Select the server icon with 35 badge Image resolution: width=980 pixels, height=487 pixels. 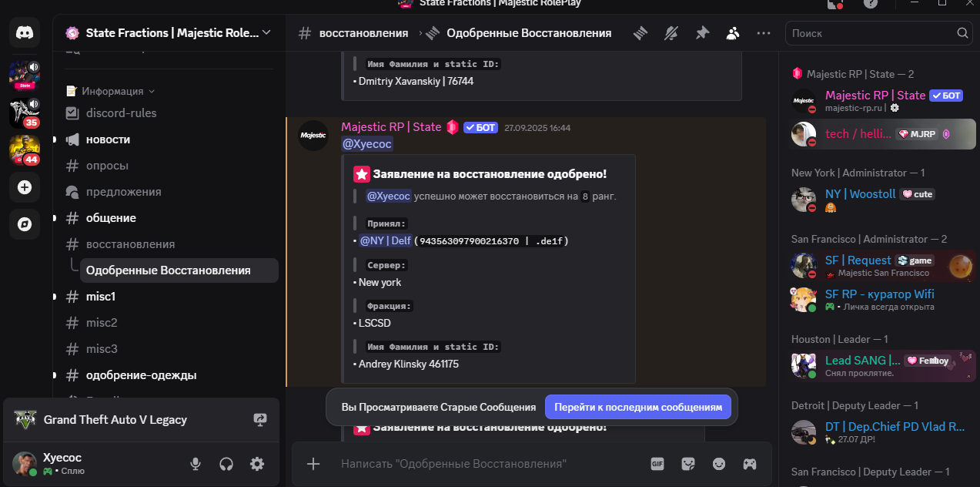[x=25, y=113]
